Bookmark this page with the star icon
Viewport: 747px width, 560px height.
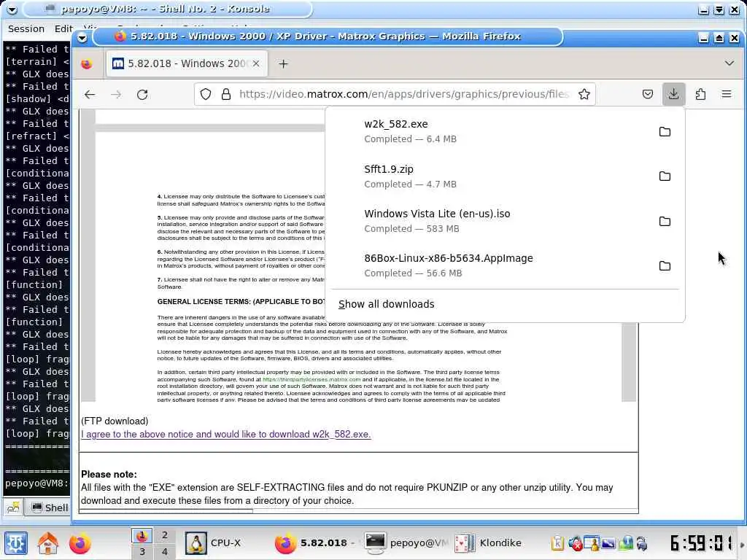coord(584,94)
